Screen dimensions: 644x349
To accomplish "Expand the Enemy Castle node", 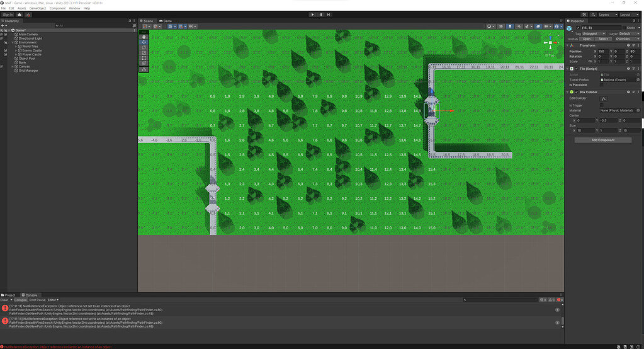I will click(x=16, y=50).
